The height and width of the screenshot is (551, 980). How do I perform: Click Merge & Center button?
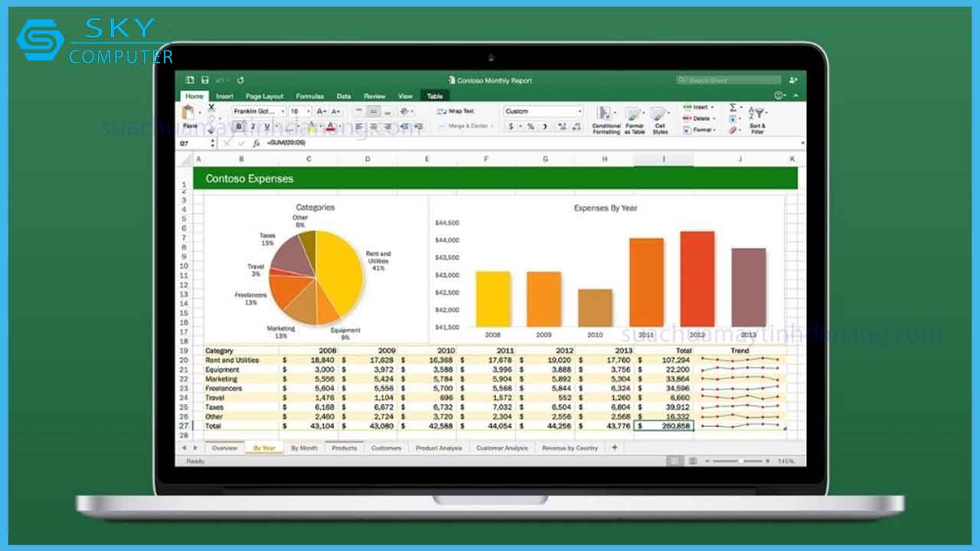click(x=465, y=126)
